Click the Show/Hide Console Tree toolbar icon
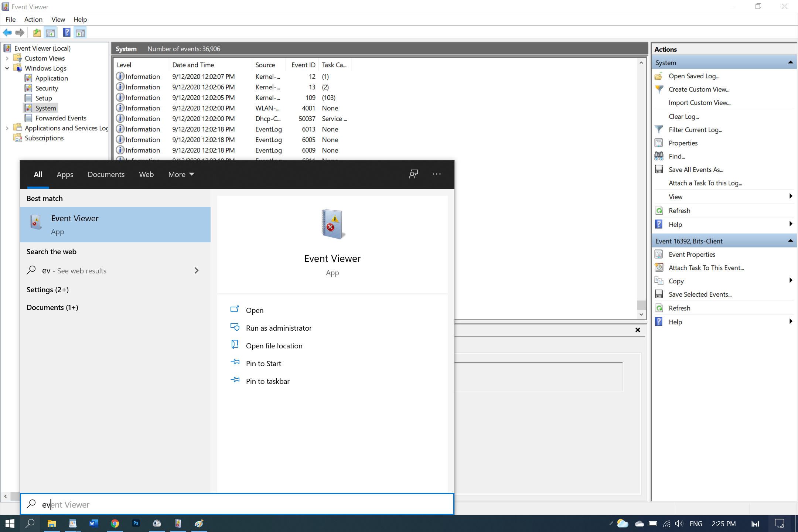The width and height of the screenshot is (798, 532). [51, 33]
